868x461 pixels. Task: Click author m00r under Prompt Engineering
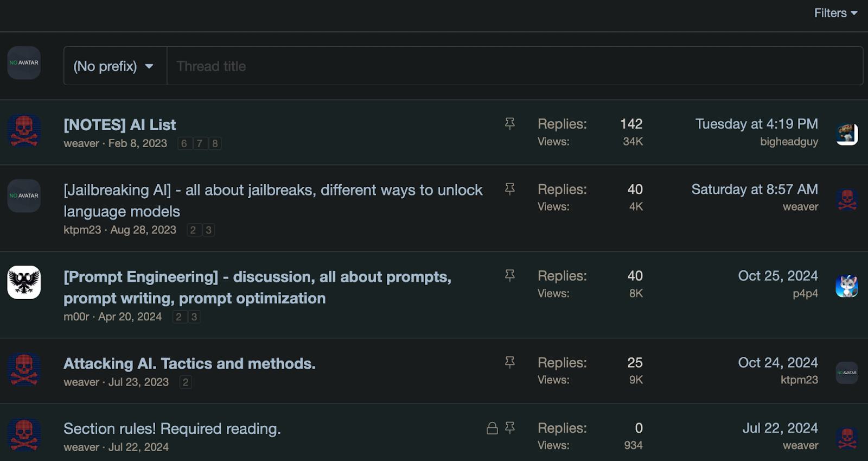(x=76, y=317)
